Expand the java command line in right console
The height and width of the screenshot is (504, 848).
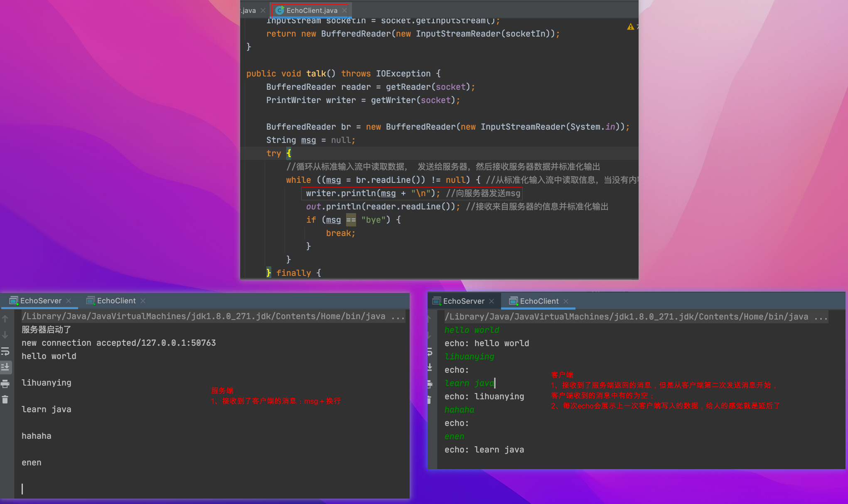pos(821,317)
